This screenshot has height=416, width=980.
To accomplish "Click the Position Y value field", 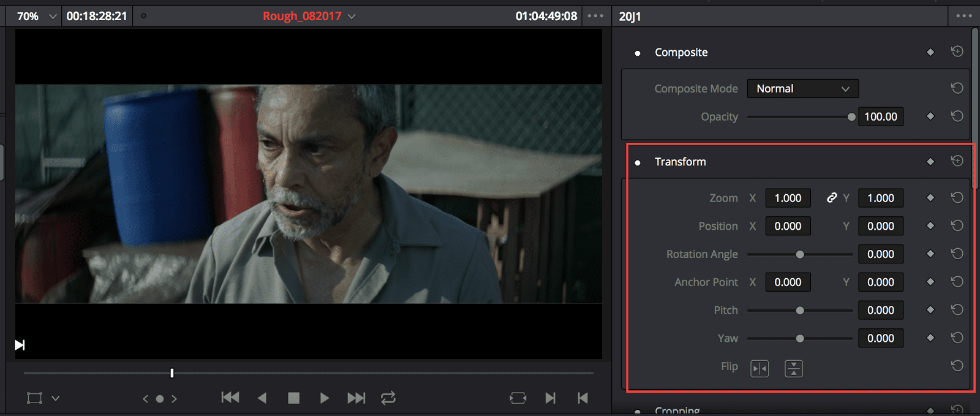I will (x=881, y=226).
